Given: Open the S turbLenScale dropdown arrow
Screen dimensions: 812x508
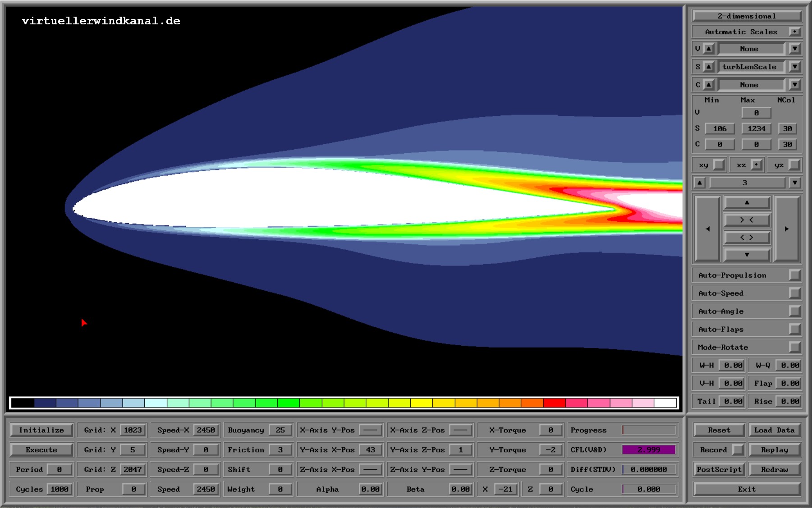Looking at the screenshot, I should (x=795, y=67).
